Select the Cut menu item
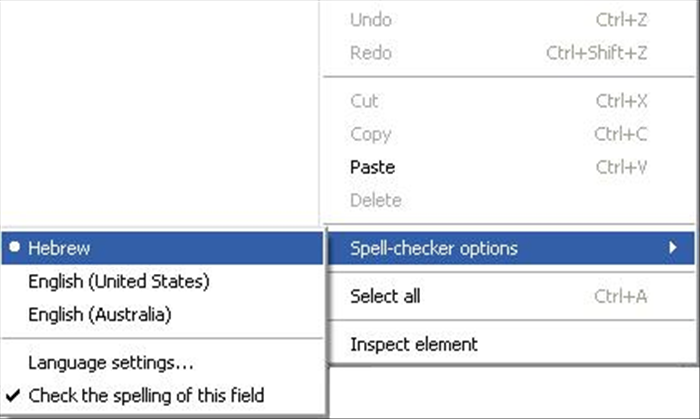The height and width of the screenshot is (419, 700). (x=364, y=101)
